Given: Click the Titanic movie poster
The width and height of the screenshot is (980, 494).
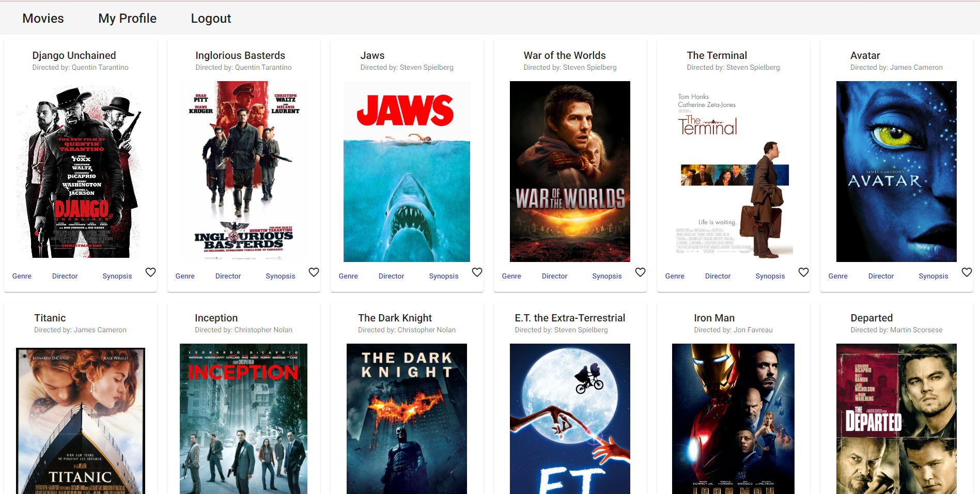Looking at the screenshot, I should (x=80, y=421).
